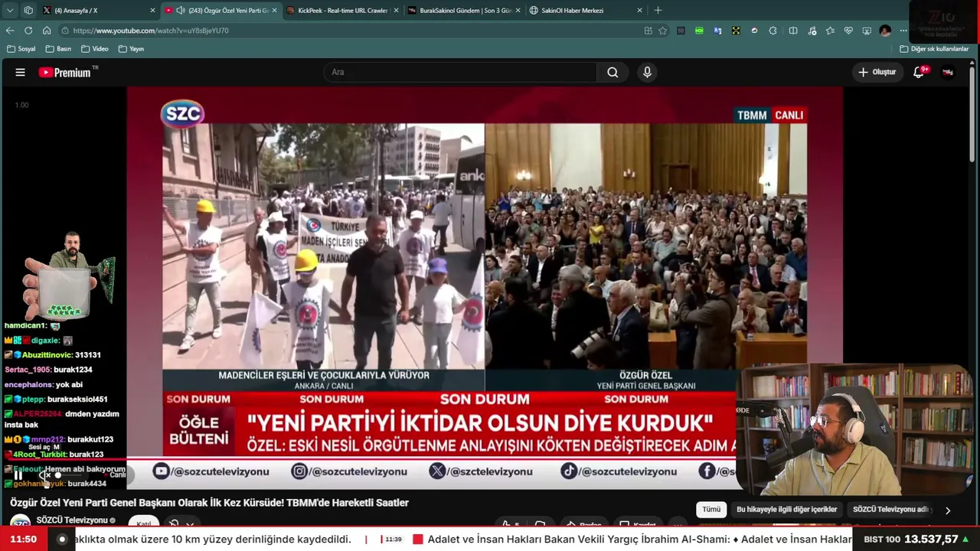980x551 pixels.
Task: Switch to the Özgür Özel Yeni Parti YouTube tab
Action: click(222, 11)
